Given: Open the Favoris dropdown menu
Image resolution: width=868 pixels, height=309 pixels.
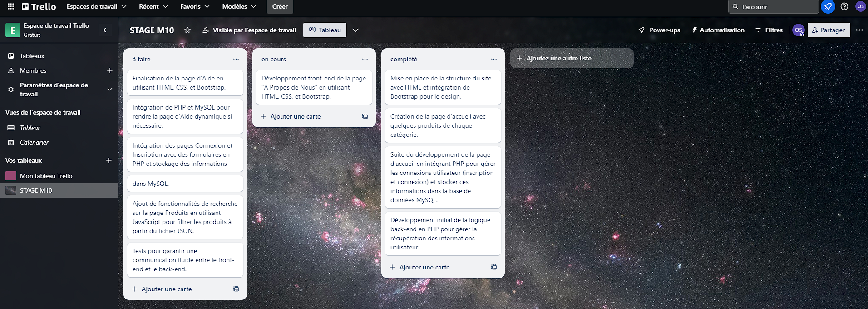Looking at the screenshot, I should click(x=195, y=6).
